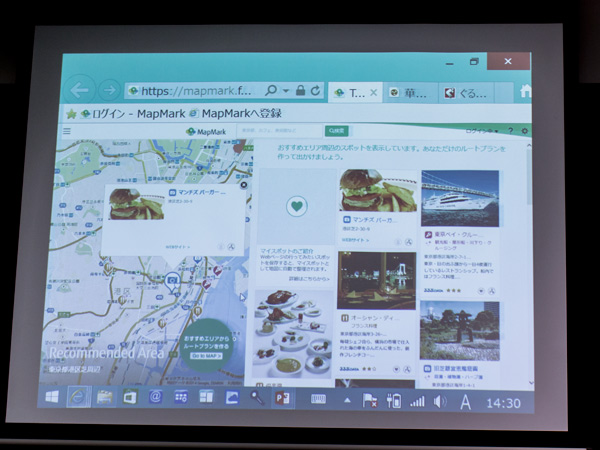This screenshot has width=600, height=450.
Task: Click the MapMark logo in the header
Action: (x=207, y=132)
